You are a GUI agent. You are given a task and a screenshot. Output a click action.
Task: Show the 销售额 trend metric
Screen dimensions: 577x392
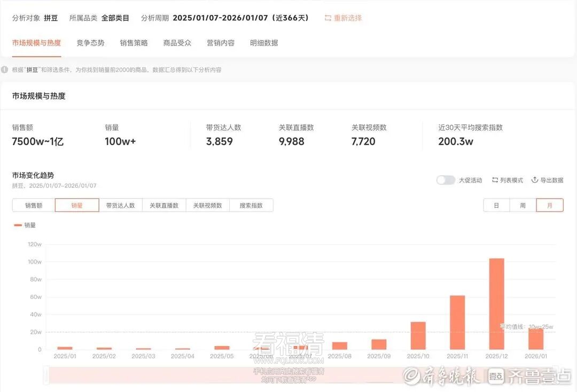34,205
